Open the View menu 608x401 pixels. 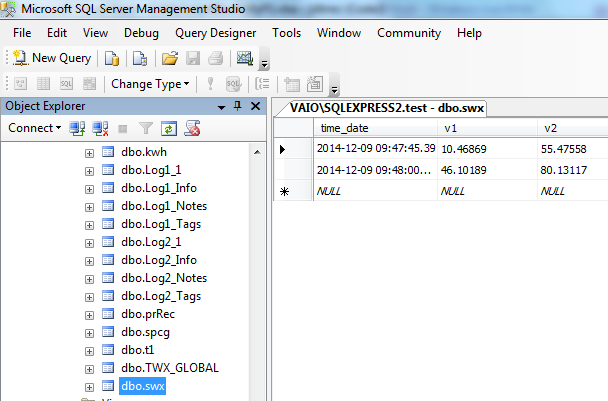[x=95, y=33]
